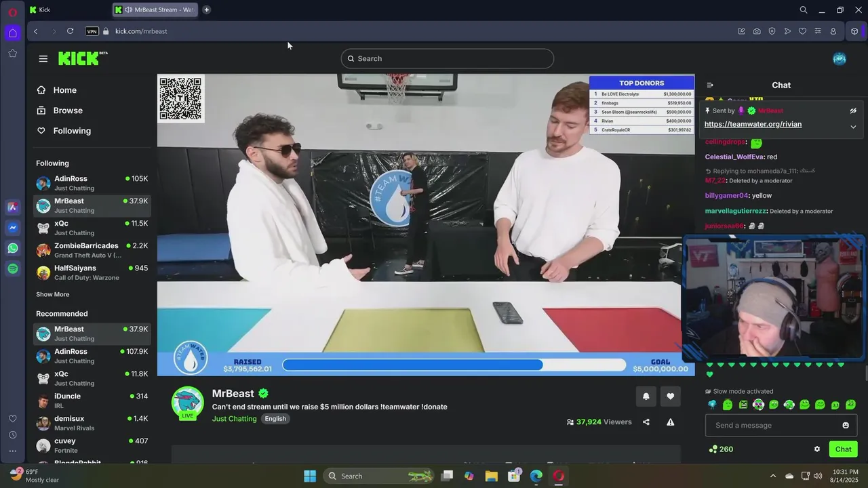Click the Kick search field

(x=448, y=58)
